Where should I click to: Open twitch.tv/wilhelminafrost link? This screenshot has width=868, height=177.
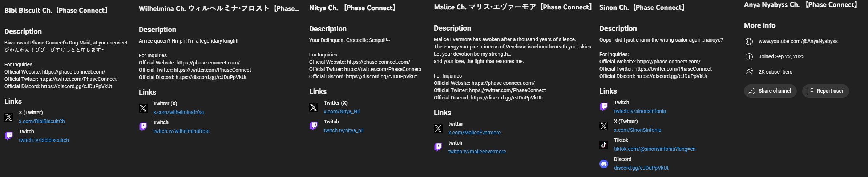[181, 131]
